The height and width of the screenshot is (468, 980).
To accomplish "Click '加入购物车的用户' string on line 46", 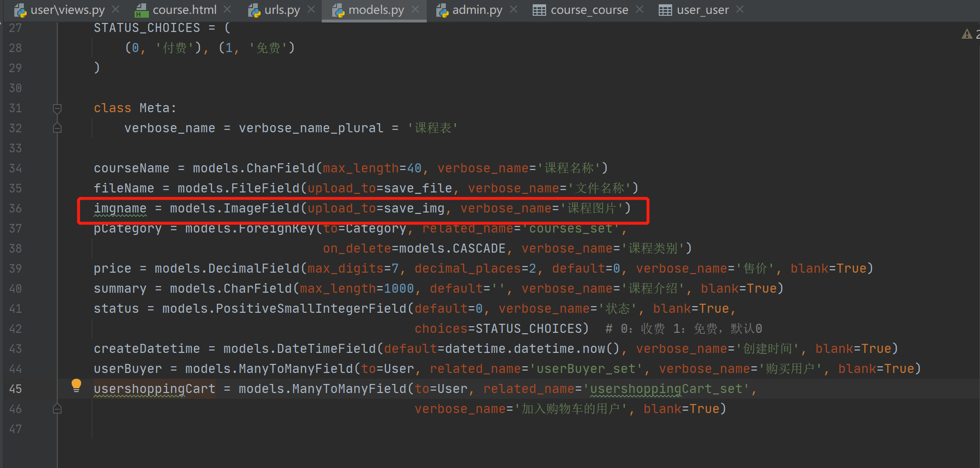I will pyautogui.click(x=571, y=409).
